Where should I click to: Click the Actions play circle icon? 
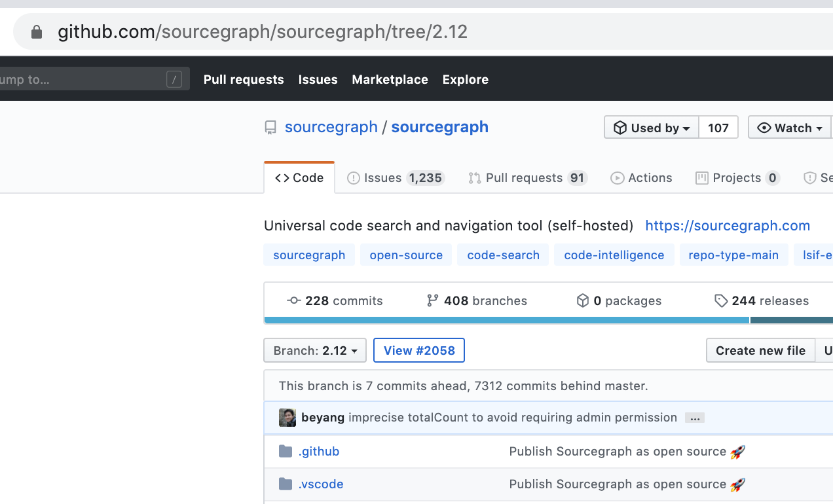tap(617, 178)
